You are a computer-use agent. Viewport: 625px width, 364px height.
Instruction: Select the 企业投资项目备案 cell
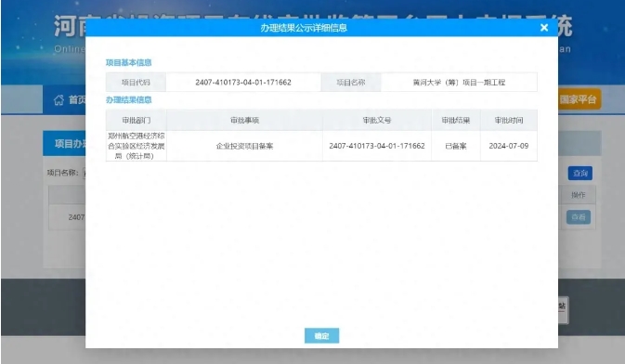[x=245, y=146]
